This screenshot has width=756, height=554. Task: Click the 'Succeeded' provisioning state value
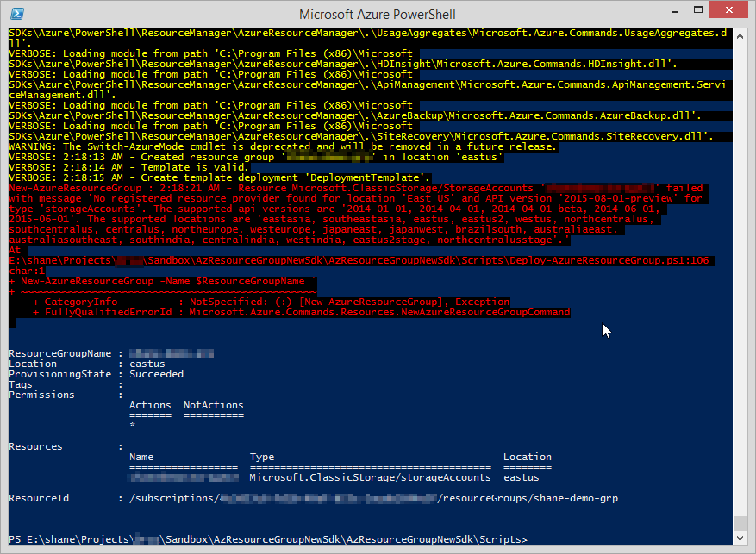coord(156,374)
